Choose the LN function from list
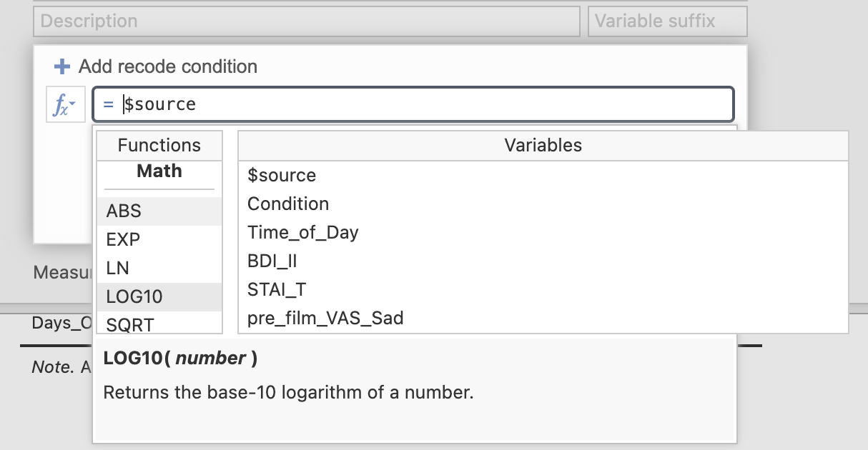Image resolution: width=868 pixels, height=450 pixels. pyautogui.click(x=159, y=269)
